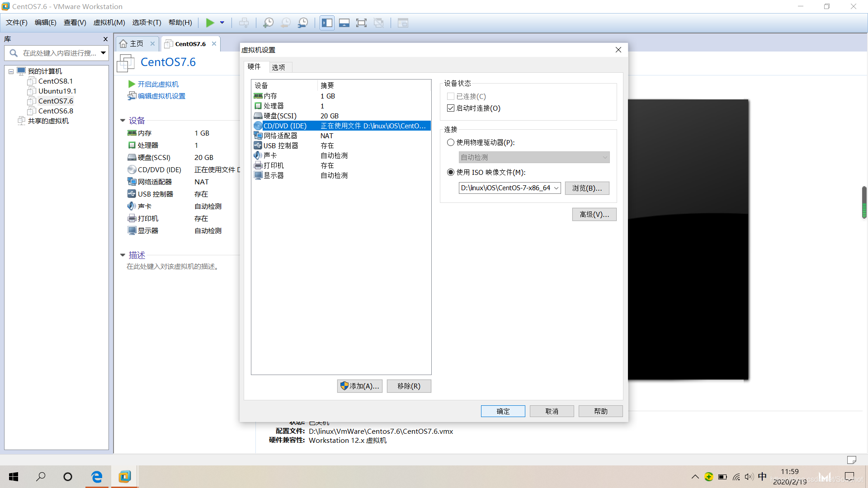Open the 选项卡(T) menu
The height and width of the screenshot is (488, 868).
[146, 23]
